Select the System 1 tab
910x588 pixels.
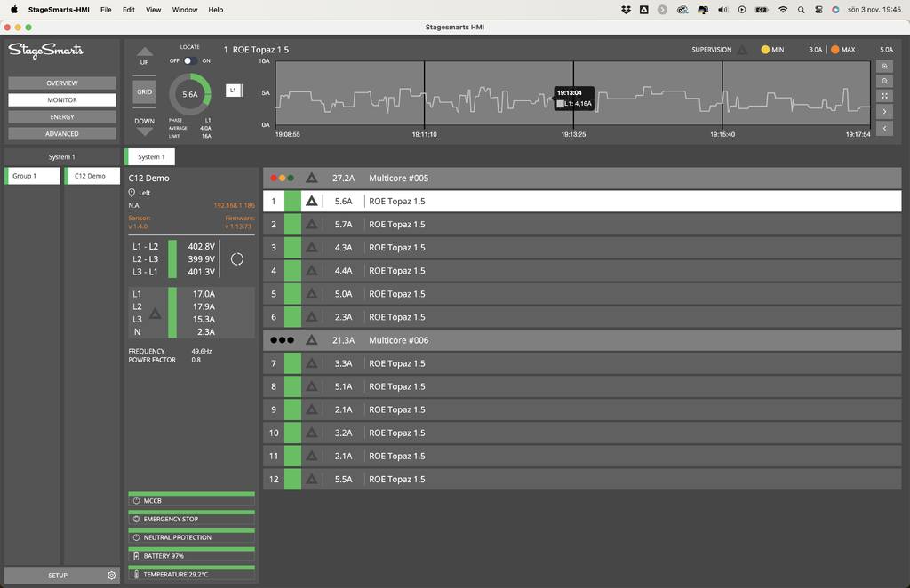pos(151,157)
